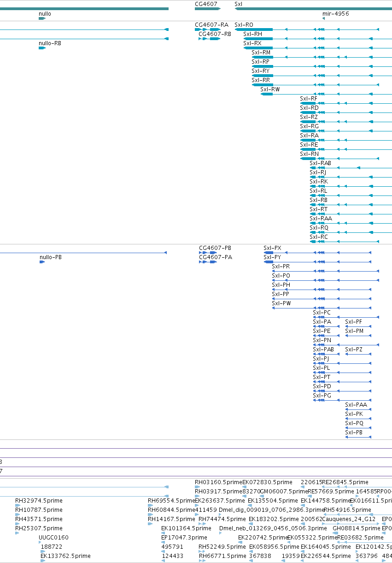Select protein CG4607-PB

tap(215, 248)
